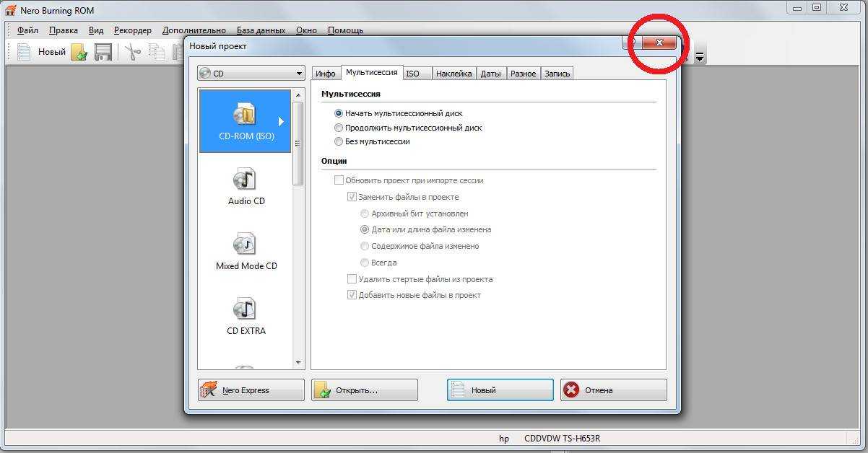
Task: Click the Save floppy disk toolbar icon
Action: [x=103, y=52]
